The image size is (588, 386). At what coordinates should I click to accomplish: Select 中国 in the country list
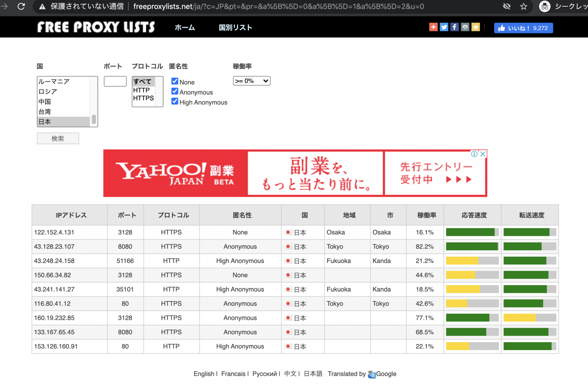pyautogui.click(x=64, y=101)
